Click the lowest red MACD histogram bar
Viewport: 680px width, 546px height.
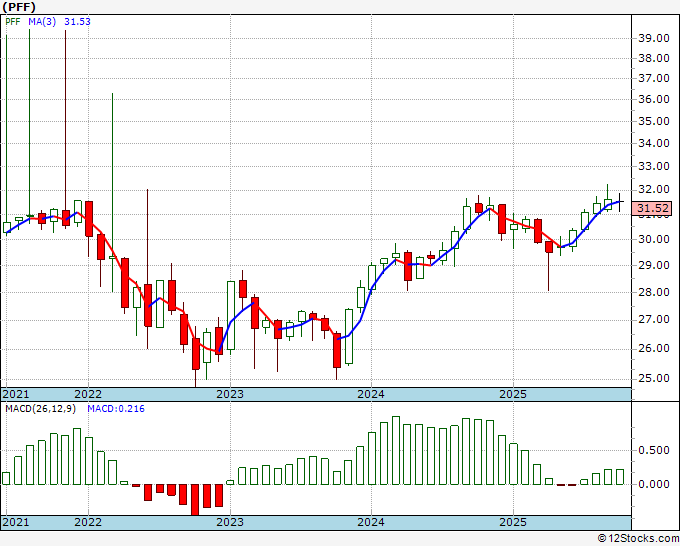(x=195, y=500)
